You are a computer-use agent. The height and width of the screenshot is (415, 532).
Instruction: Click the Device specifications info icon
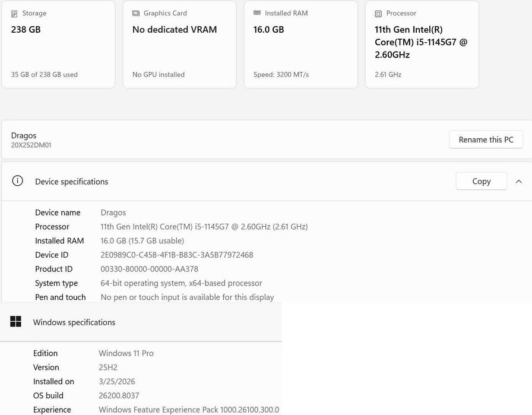(17, 181)
